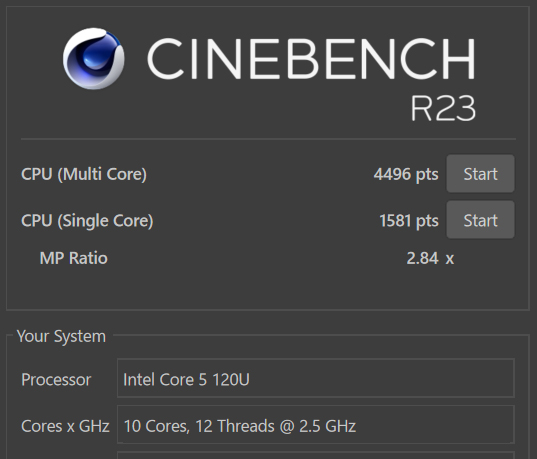
Task: Click the 10 Cores, 12 Threads text
Action: pos(199,426)
